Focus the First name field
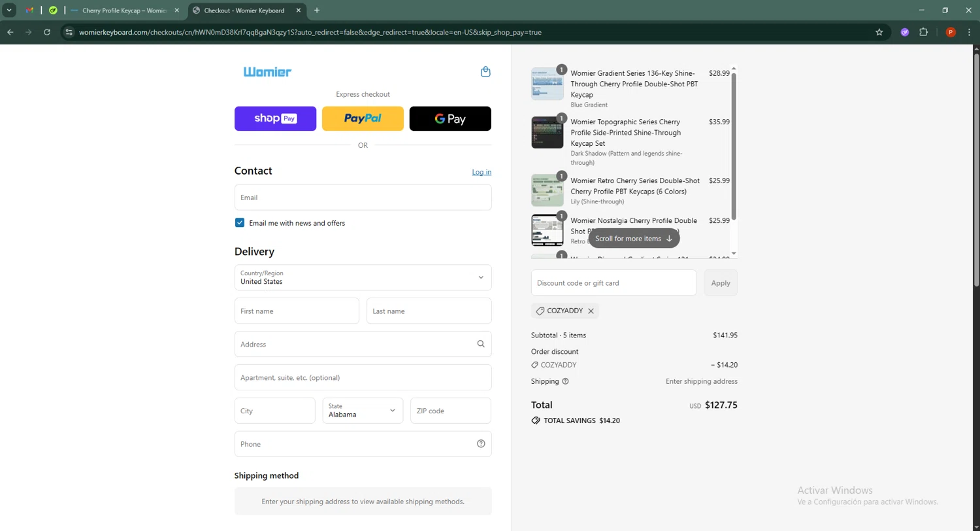The width and height of the screenshot is (980, 531). 297,311
